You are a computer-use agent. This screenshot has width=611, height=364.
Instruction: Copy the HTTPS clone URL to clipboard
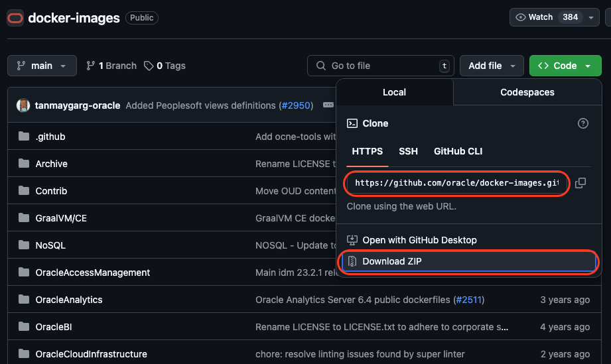pos(580,183)
